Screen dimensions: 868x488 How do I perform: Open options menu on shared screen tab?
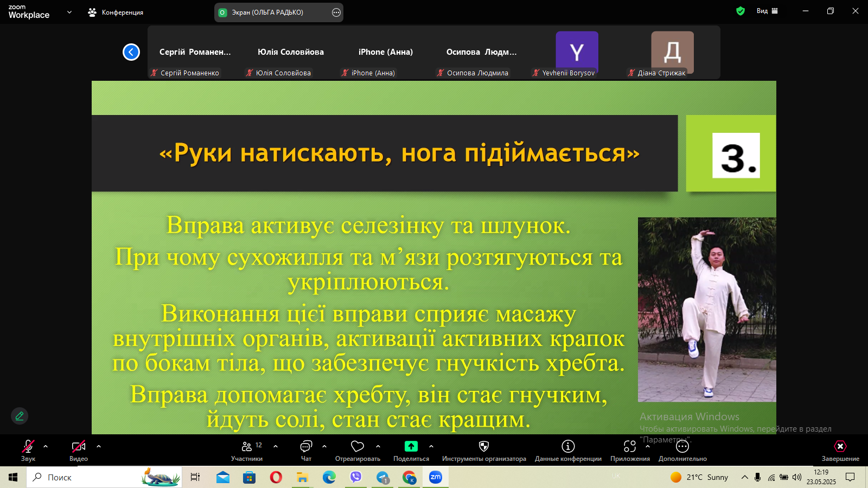[x=336, y=12]
